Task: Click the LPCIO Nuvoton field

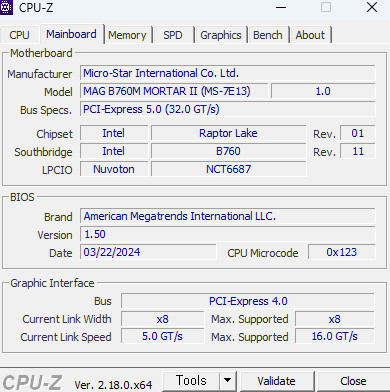Action: [x=114, y=169]
